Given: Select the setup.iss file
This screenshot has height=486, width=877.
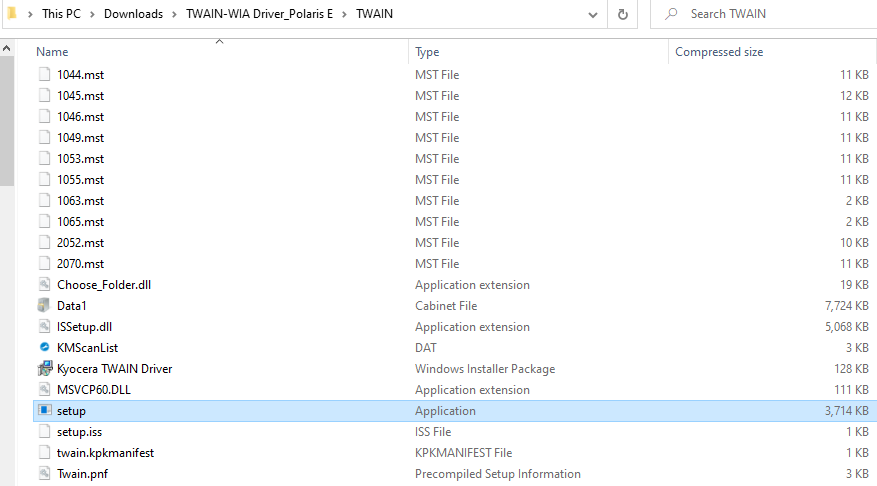Looking at the screenshot, I should point(79,431).
